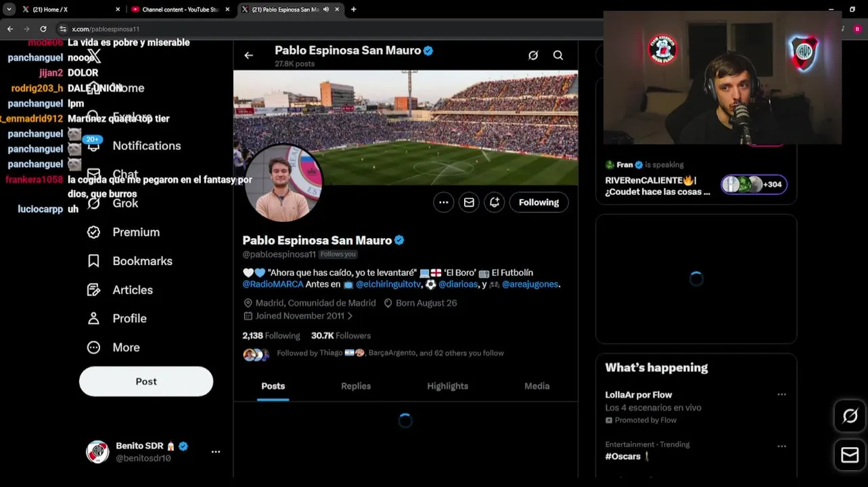Go to Profile in the sidebar
The width and height of the screenshot is (868, 487).
pyautogui.click(x=117, y=319)
